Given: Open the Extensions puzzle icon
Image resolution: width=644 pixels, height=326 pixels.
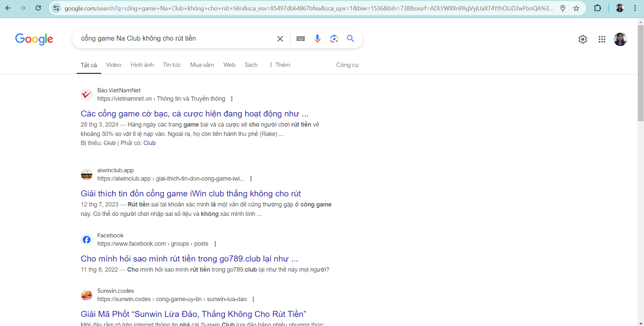Looking at the screenshot, I should (598, 8).
